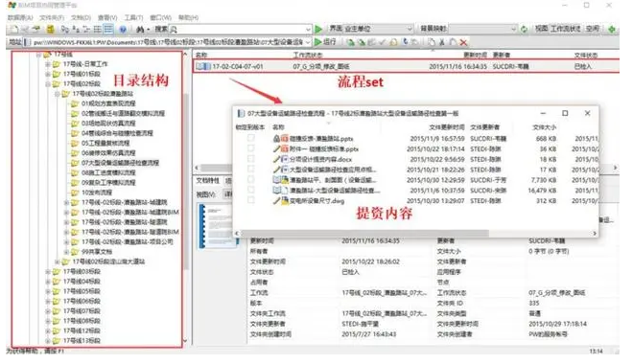Select the 17-02-C04-07-v01 row
The image size is (633, 364).
(x=406, y=66)
